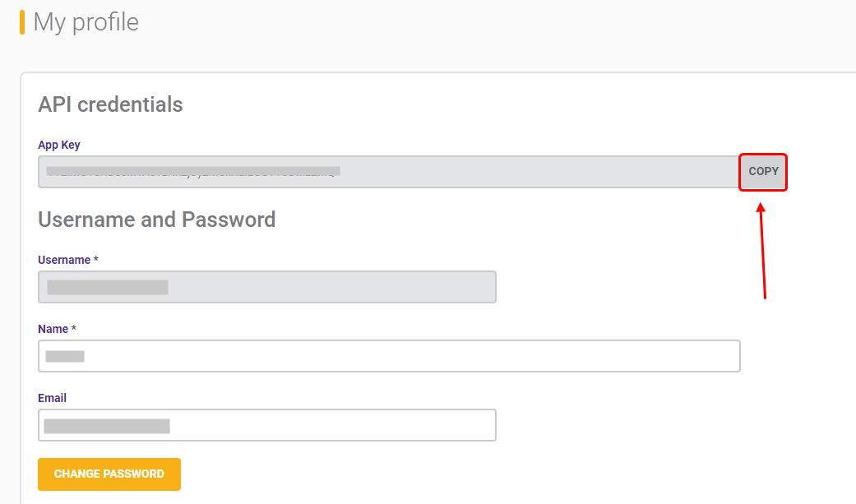Click the blurred Username value
The image size is (856, 504).
click(108, 287)
